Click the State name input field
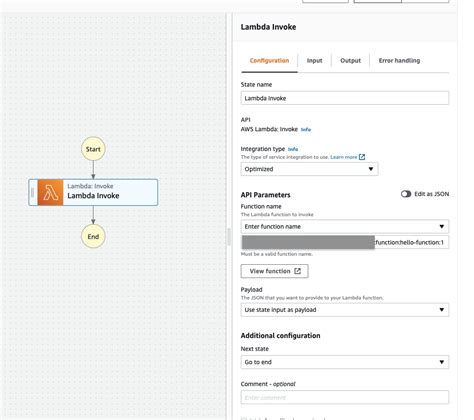The width and height of the screenshot is (474, 420). click(x=345, y=98)
